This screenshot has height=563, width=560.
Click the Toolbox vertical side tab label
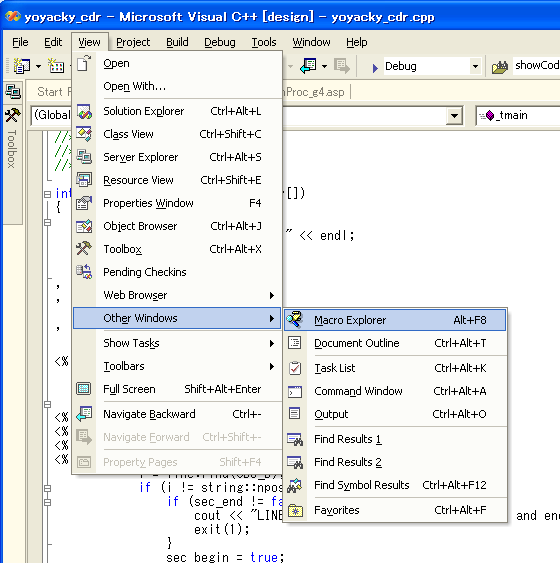point(12,149)
